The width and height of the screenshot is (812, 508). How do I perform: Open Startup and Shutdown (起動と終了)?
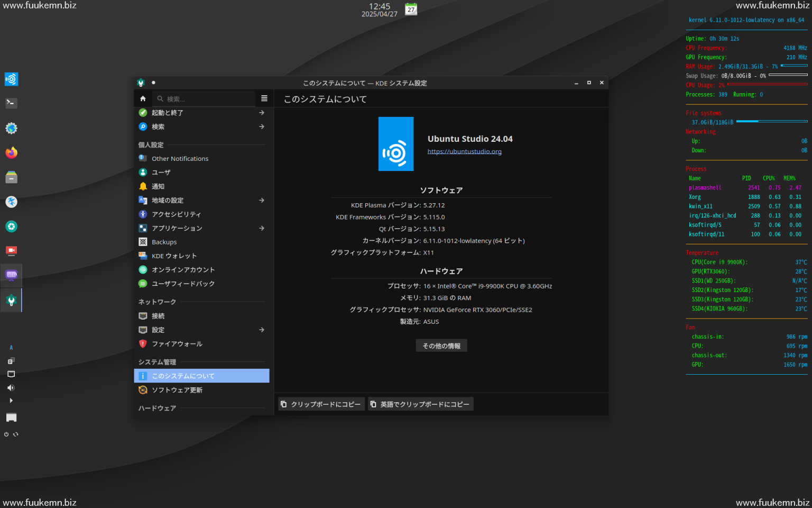(x=201, y=113)
